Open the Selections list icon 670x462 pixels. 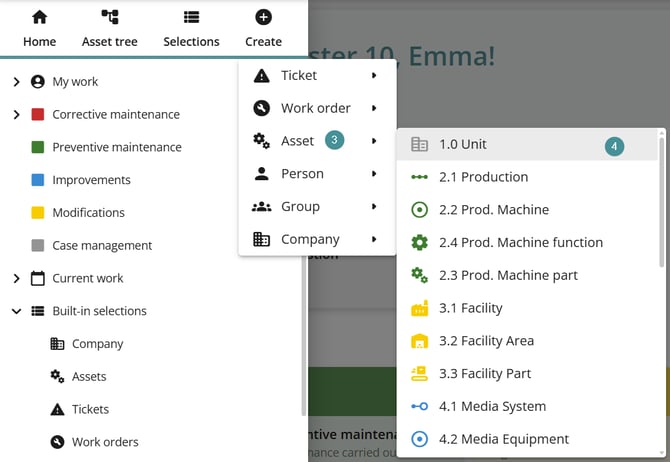(x=191, y=17)
